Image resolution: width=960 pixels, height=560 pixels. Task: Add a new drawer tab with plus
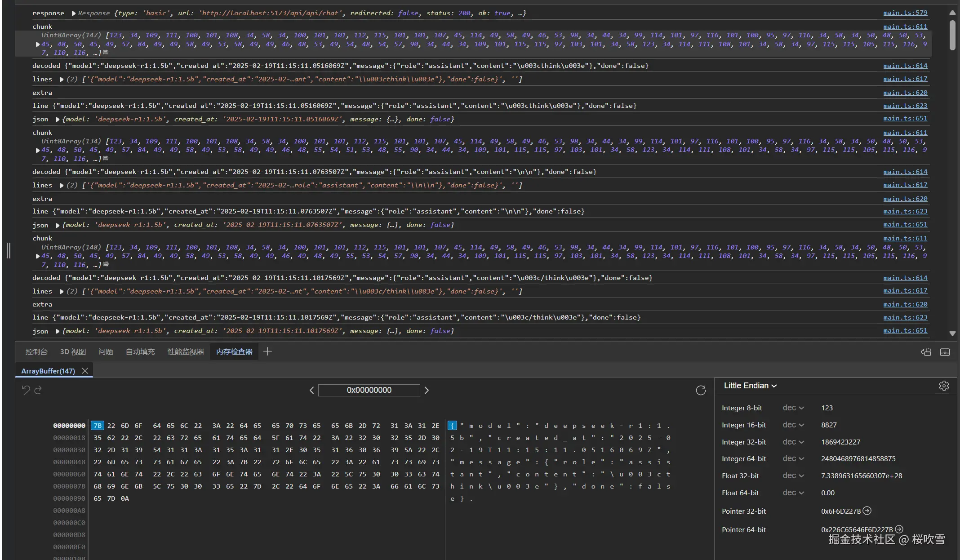pos(267,351)
